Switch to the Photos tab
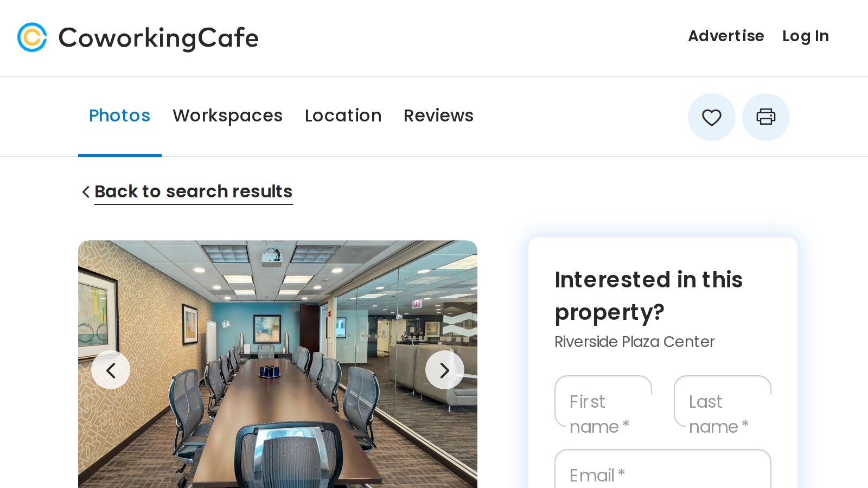 pos(119,115)
